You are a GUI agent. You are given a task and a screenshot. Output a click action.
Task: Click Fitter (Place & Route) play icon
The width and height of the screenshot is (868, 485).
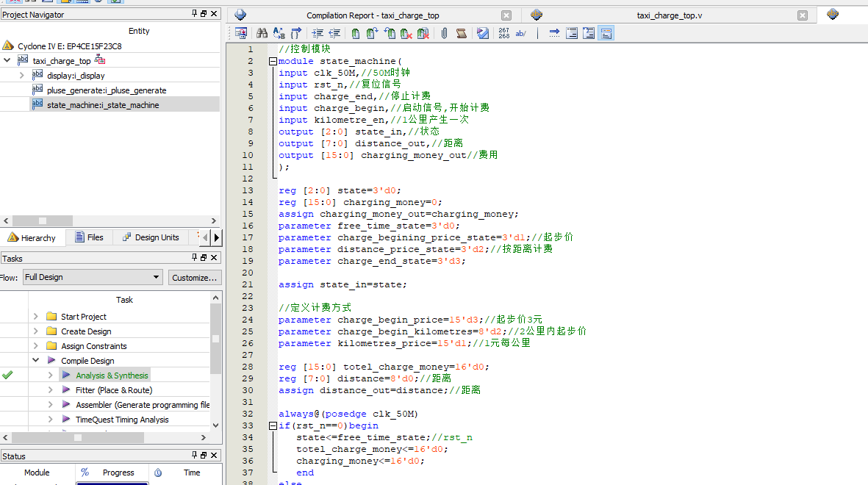66,389
